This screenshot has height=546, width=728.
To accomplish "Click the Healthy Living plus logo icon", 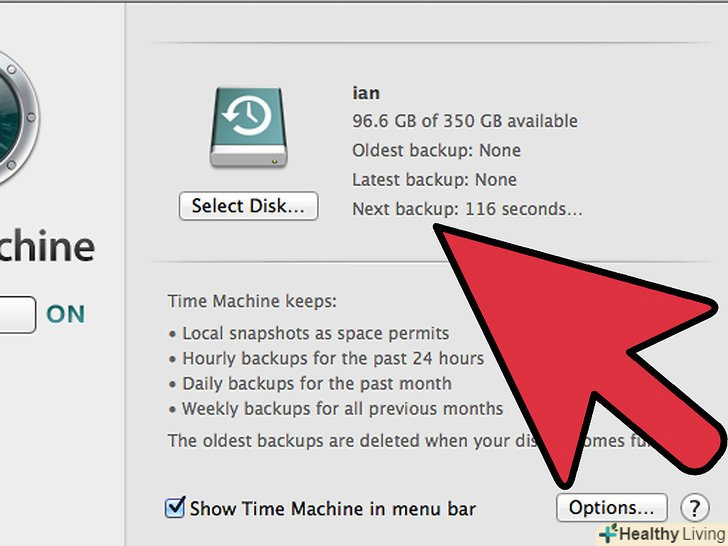I will coord(607,535).
